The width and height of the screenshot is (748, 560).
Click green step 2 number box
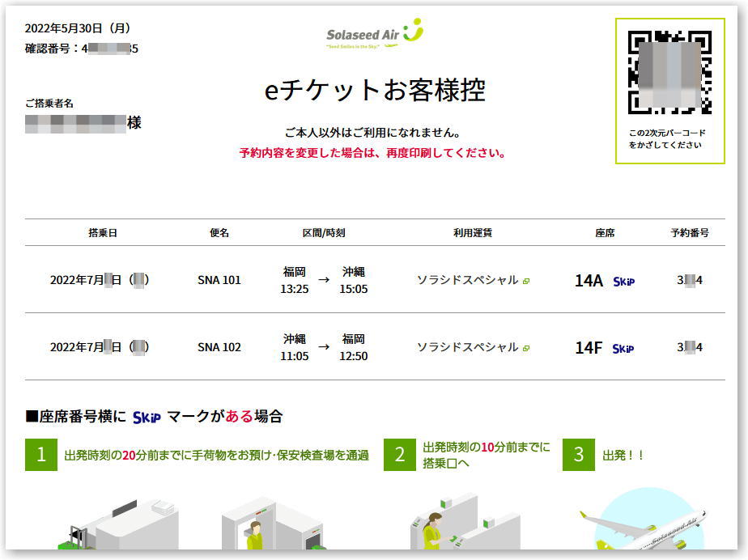tap(400, 455)
